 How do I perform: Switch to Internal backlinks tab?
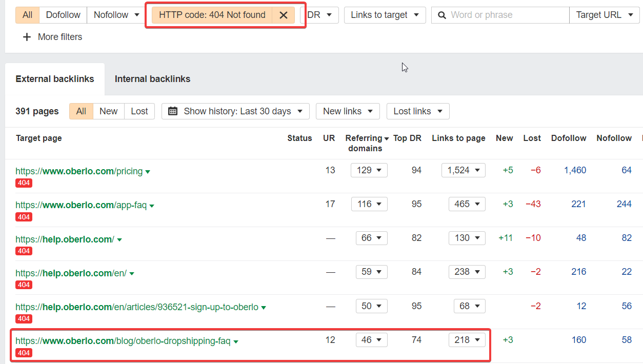152,79
